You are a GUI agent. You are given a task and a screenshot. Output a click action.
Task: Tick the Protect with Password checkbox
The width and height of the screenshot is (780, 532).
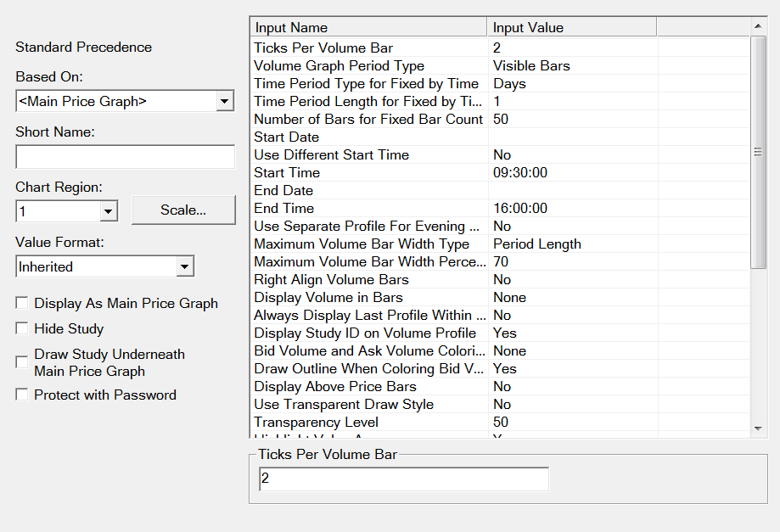22,395
